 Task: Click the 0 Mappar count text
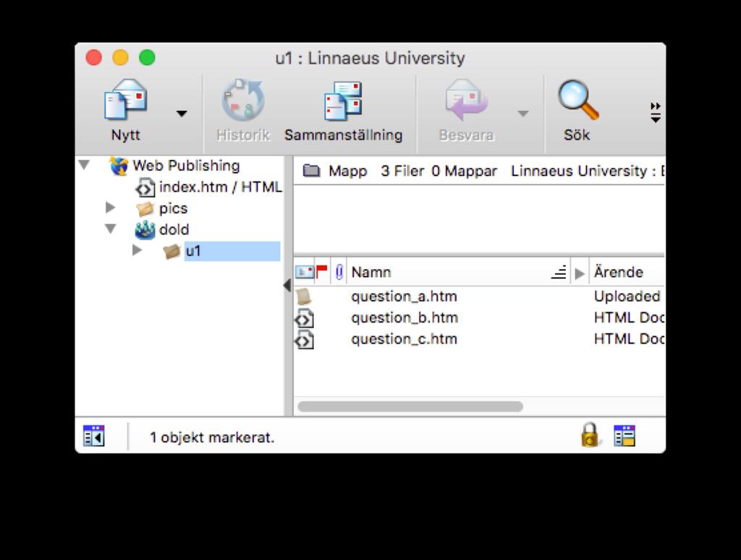[464, 171]
